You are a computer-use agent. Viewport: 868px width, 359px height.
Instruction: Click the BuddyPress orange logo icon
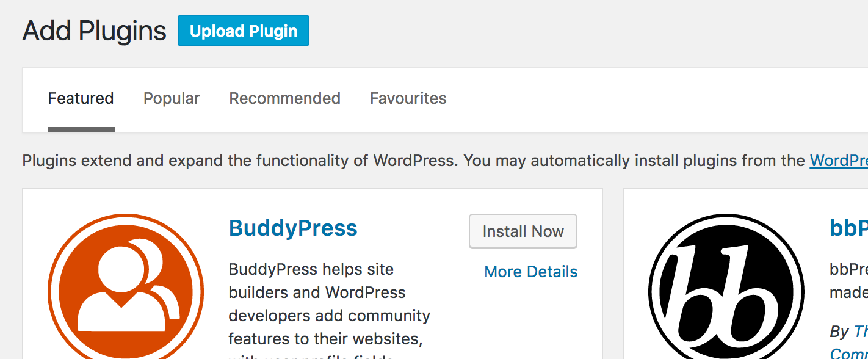(x=126, y=286)
